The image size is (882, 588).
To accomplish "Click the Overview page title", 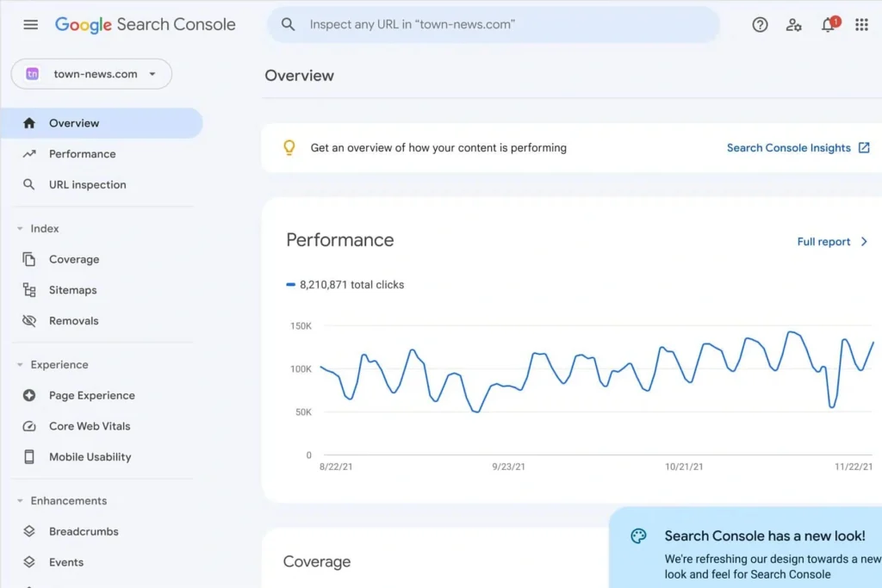I will tap(299, 75).
